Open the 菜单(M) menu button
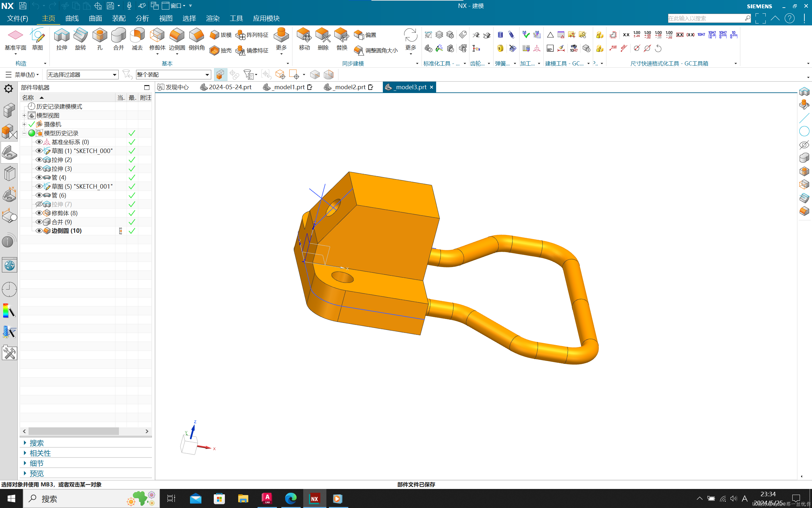812x508 pixels. click(x=22, y=75)
